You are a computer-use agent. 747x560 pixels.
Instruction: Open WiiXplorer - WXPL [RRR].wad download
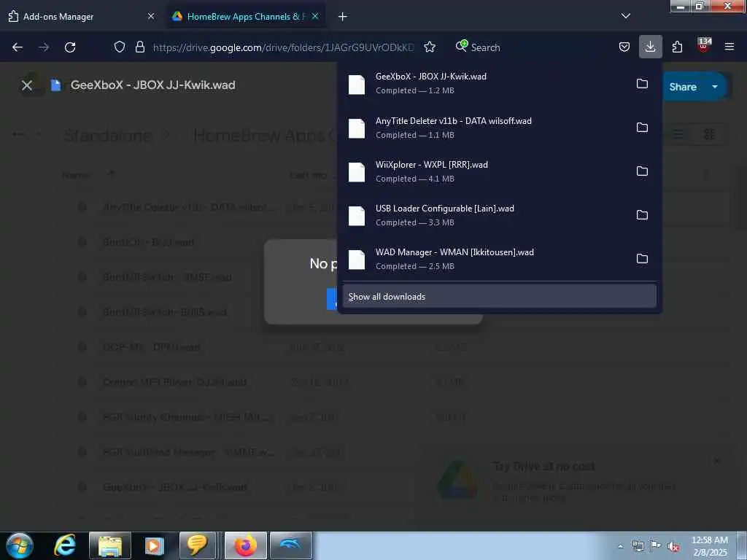pyautogui.click(x=487, y=171)
